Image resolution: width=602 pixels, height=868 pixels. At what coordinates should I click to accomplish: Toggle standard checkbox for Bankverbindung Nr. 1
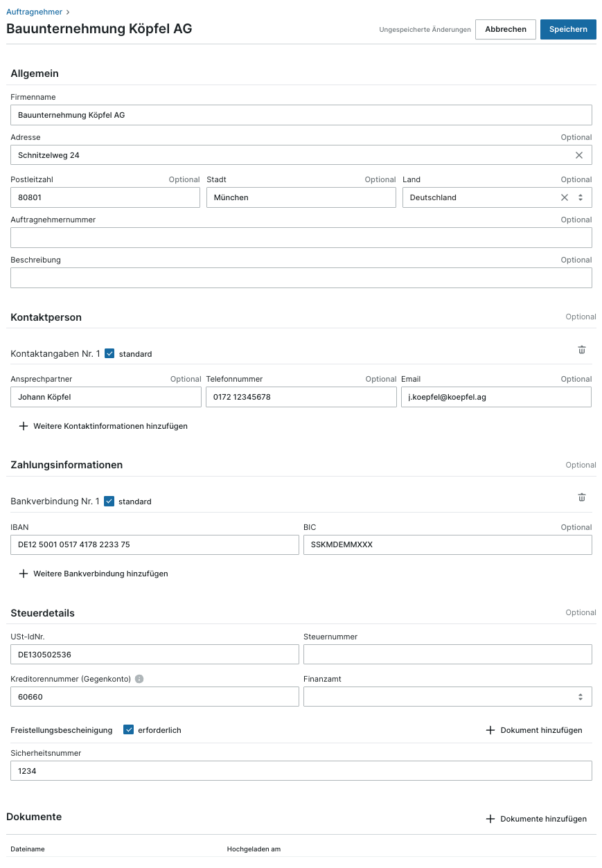tap(109, 501)
